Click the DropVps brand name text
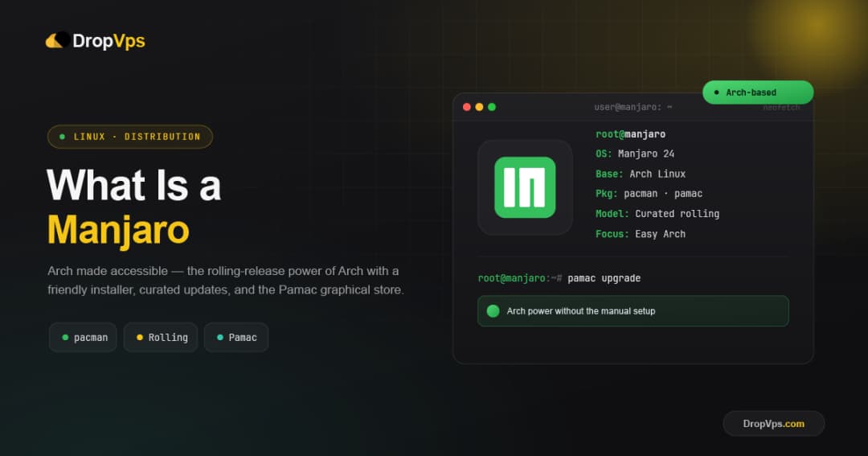This screenshot has height=456, width=868. [x=109, y=40]
